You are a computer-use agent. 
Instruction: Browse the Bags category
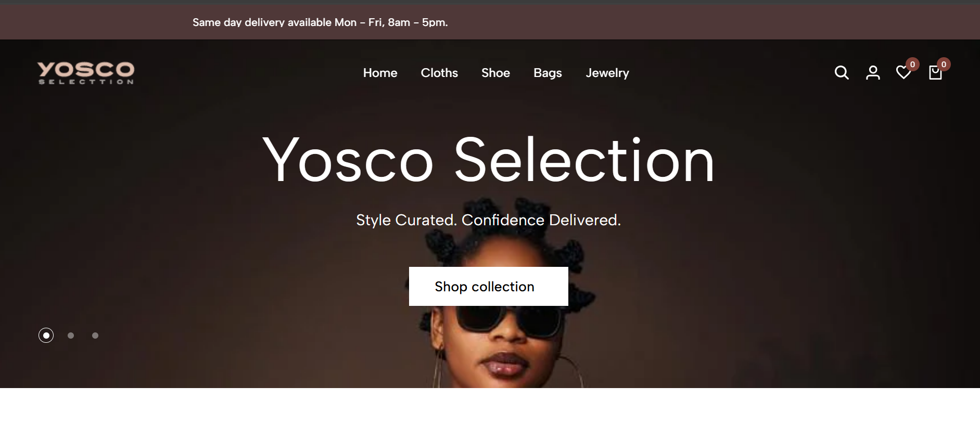coord(548,73)
